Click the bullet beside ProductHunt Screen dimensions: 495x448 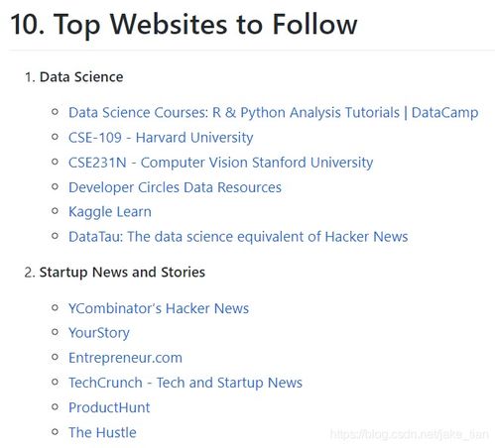tap(55, 406)
